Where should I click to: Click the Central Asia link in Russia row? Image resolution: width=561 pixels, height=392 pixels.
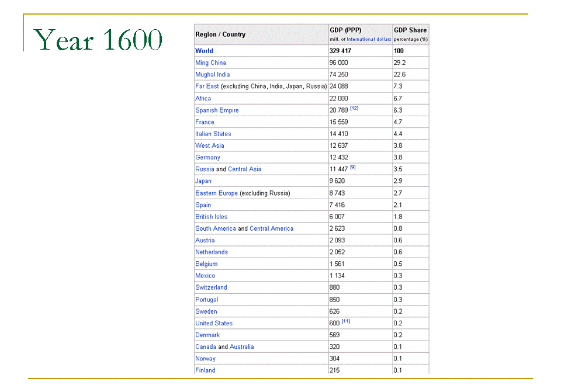point(244,169)
